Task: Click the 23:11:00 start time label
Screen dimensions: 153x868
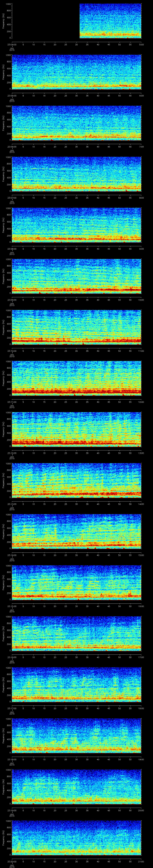Action: click(x=12, y=402)
